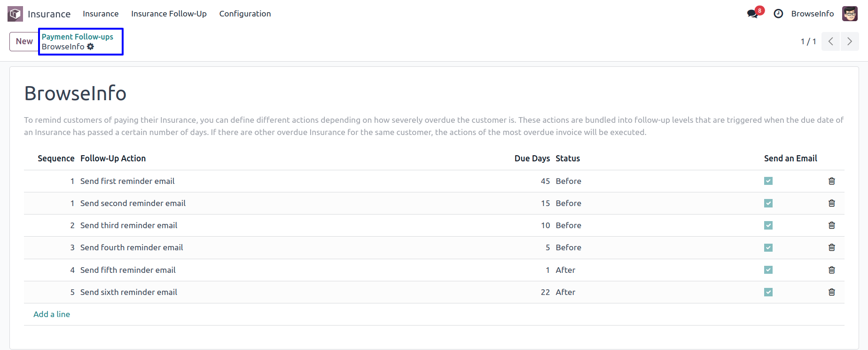Image resolution: width=868 pixels, height=350 pixels.
Task: Click the due days value 15
Action: (x=545, y=203)
